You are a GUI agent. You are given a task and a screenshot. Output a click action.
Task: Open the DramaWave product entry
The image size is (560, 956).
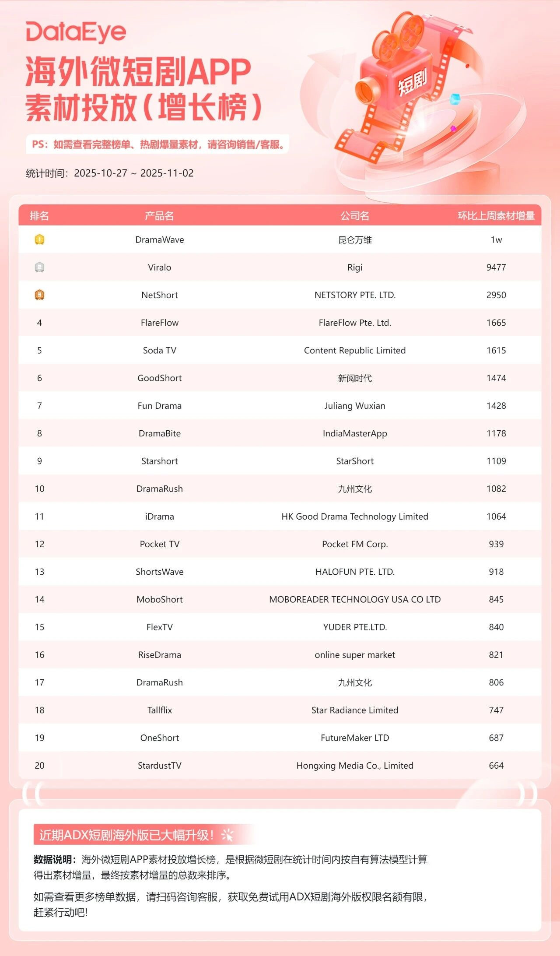pyautogui.click(x=159, y=240)
